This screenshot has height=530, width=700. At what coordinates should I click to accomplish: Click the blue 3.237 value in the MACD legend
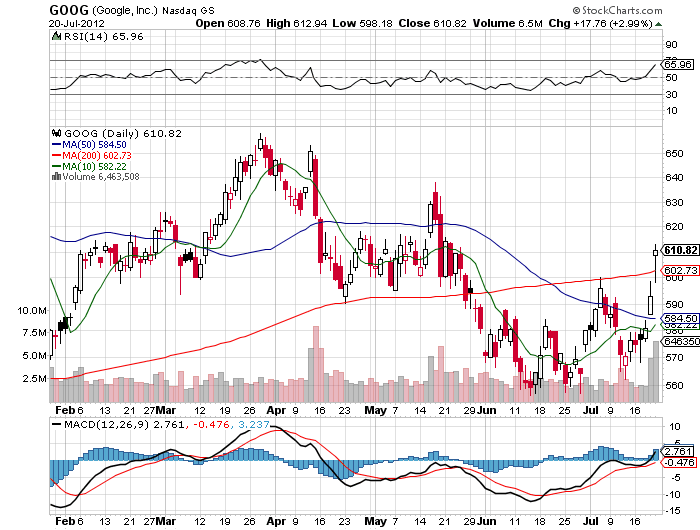(253, 424)
